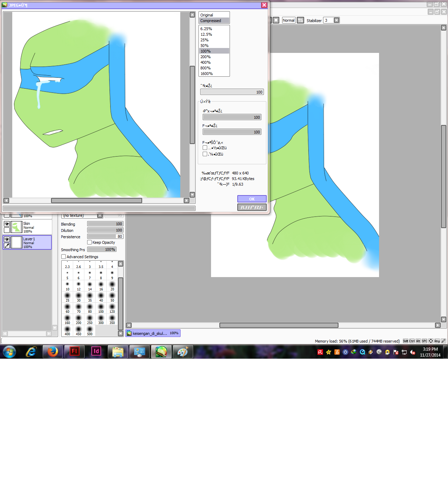448x482 pixels.
Task: Pick brush size 250
Action: tap(90, 320)
